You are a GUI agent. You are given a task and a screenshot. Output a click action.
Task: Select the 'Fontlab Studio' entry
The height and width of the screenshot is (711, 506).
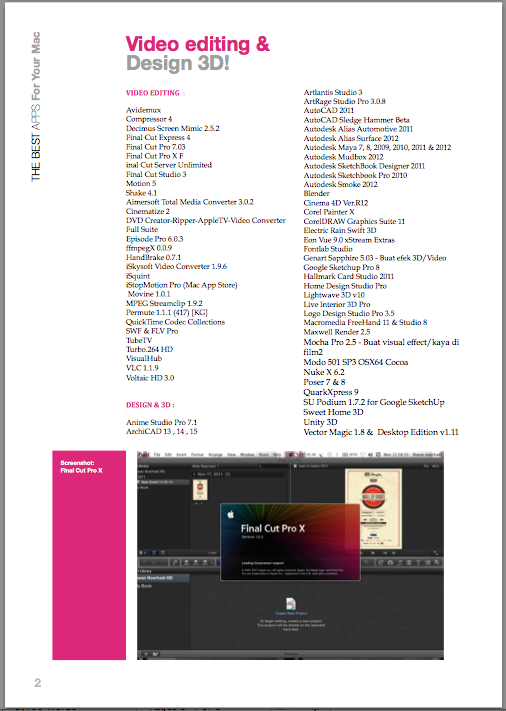click(328, 248)
